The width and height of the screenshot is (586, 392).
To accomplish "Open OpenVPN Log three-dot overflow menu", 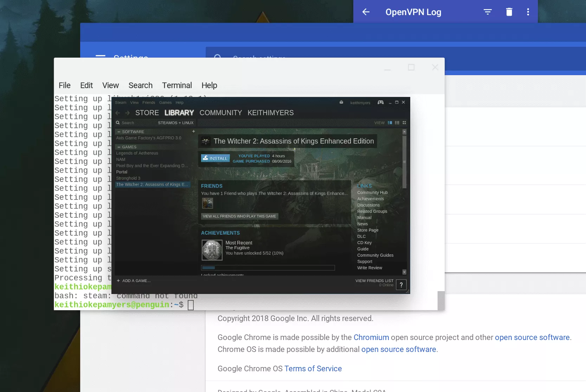I will pos(528,12).
